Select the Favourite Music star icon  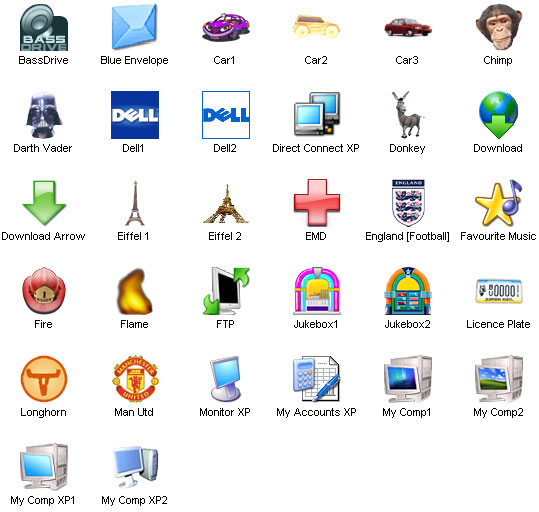point(498,203)
